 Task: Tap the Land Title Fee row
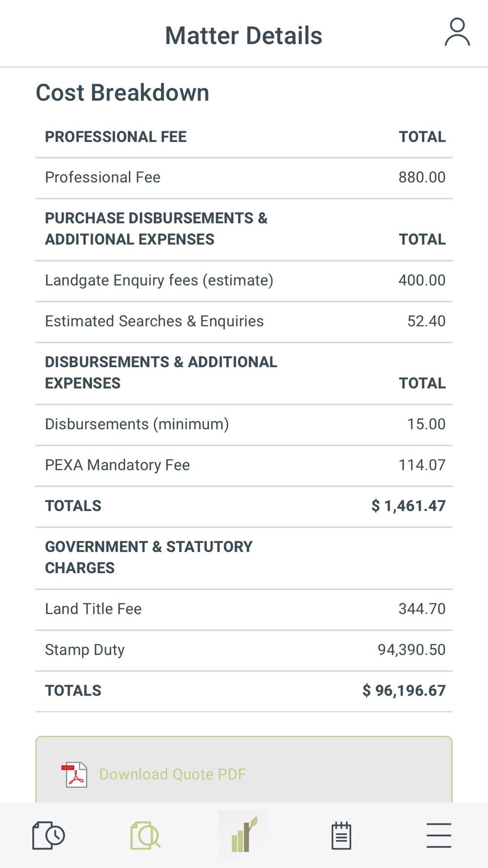244,609
